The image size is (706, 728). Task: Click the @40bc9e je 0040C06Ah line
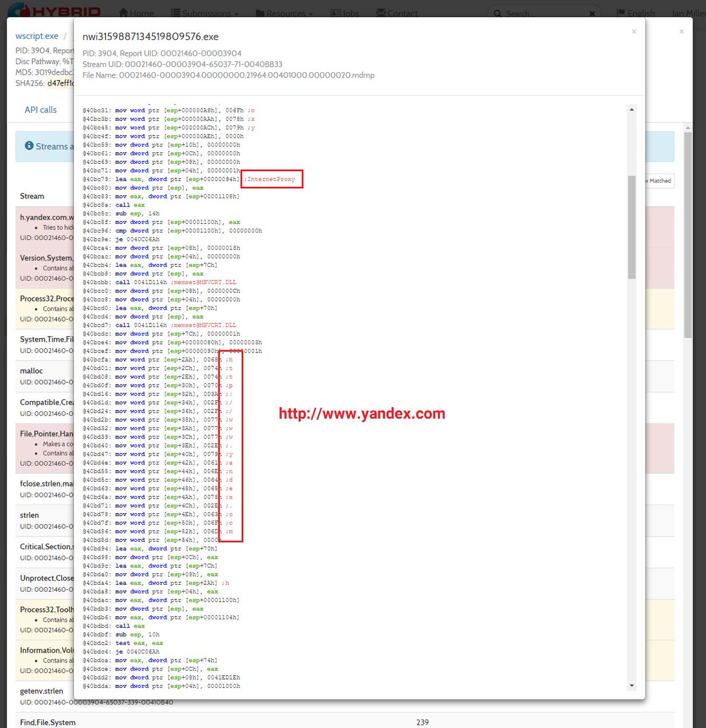pyautogui.click(x=121, y=239)
